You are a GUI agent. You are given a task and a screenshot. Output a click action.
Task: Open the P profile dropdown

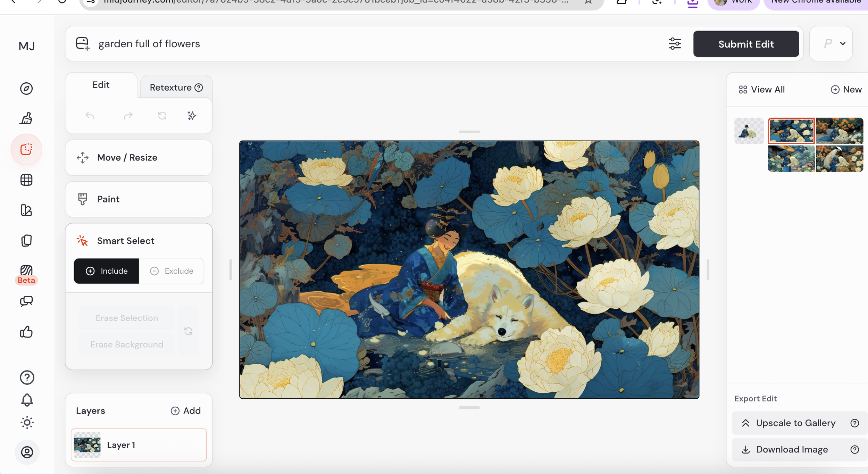tap(834, 44)
